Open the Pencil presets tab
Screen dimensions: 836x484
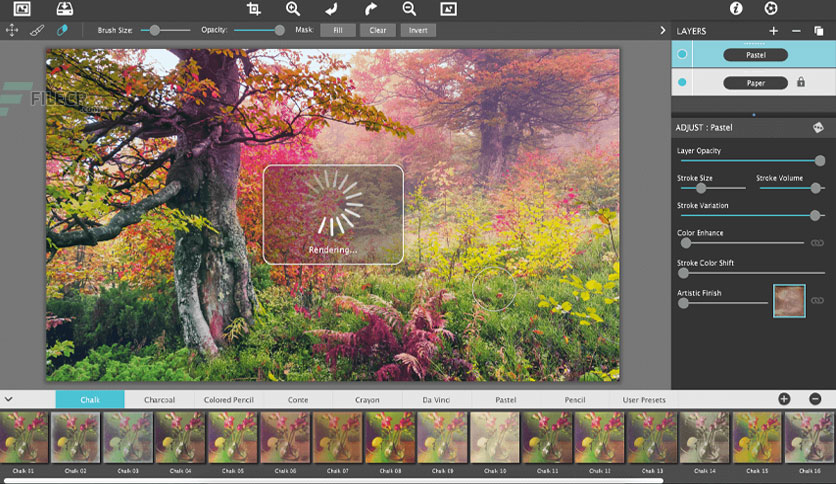[575, 399]
